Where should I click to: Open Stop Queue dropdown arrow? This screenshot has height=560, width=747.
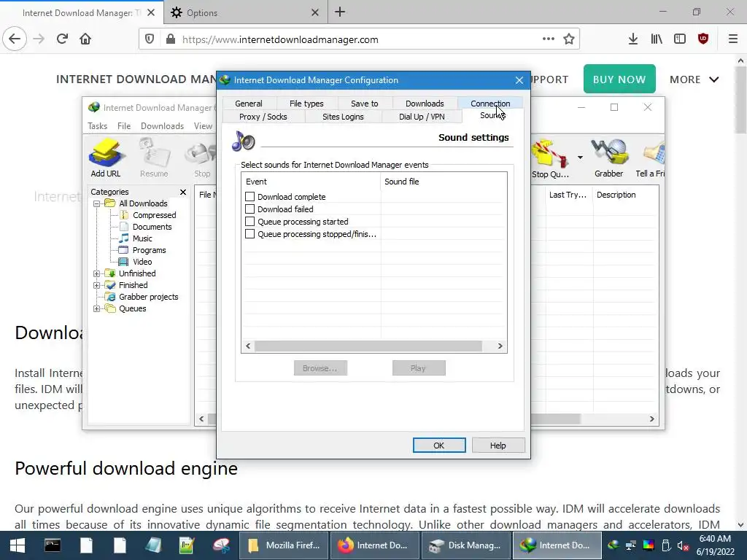coord(580,157)
